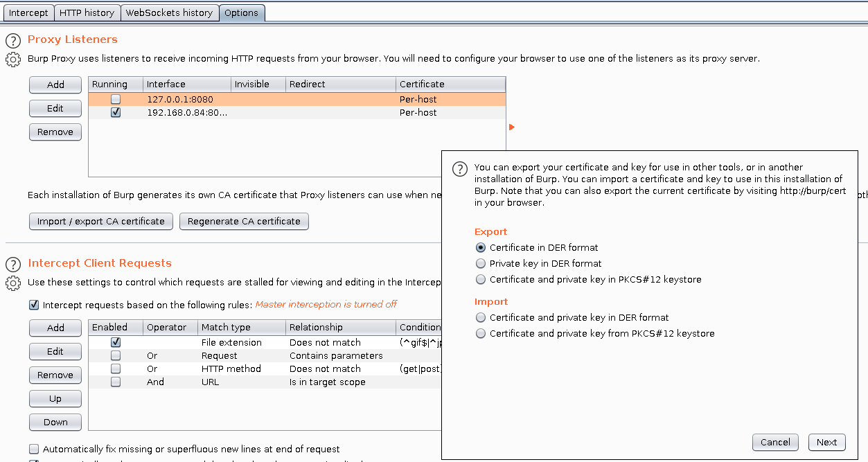Enable the HTTP method rule checkbox
The height and width of the screenshot is (462, 868).
pos(116,368)
